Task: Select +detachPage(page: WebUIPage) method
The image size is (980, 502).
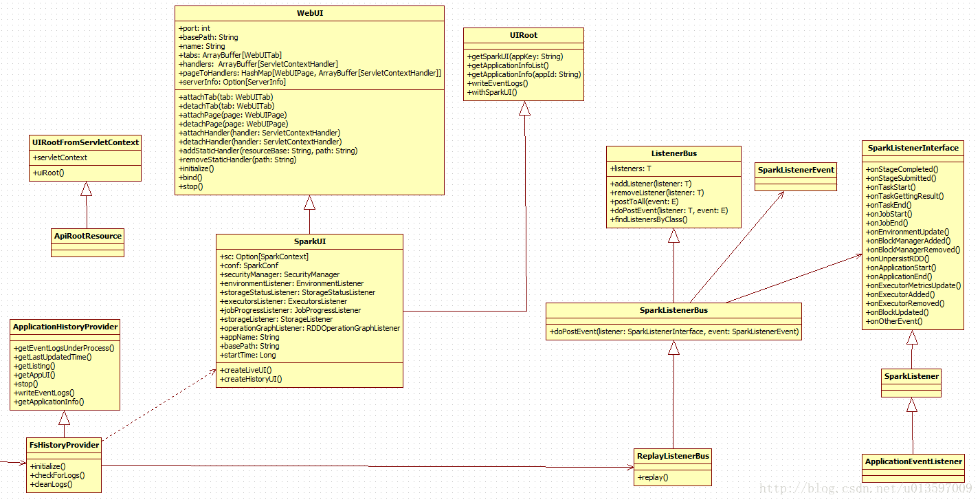Action: point(233,124)
